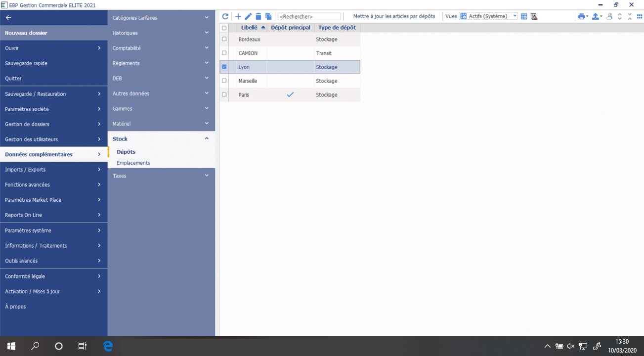Duplicate the selected depot
644x356 pixels.
[x=268, y=16]
